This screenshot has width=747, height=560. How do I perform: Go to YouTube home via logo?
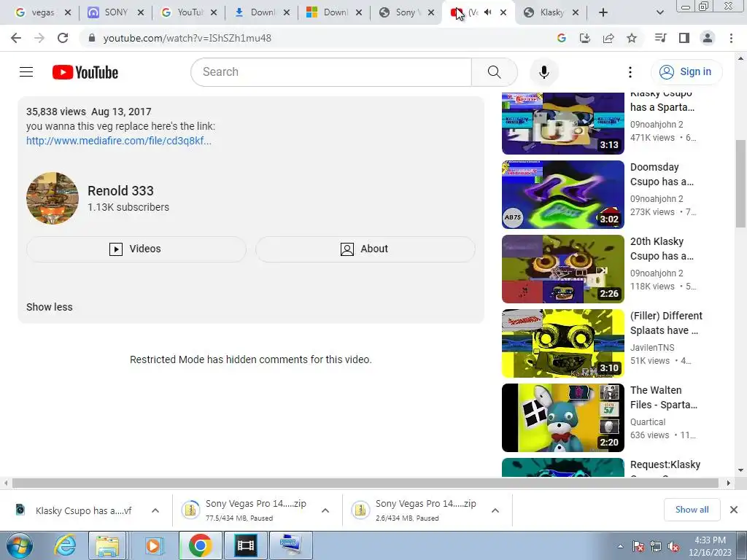85,72
